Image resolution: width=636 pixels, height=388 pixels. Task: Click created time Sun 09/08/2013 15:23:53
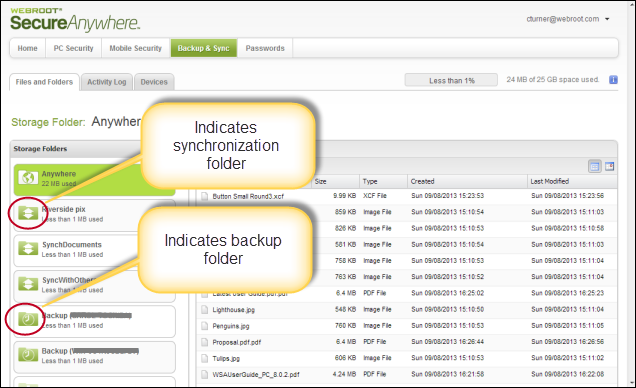click(447, 196)
